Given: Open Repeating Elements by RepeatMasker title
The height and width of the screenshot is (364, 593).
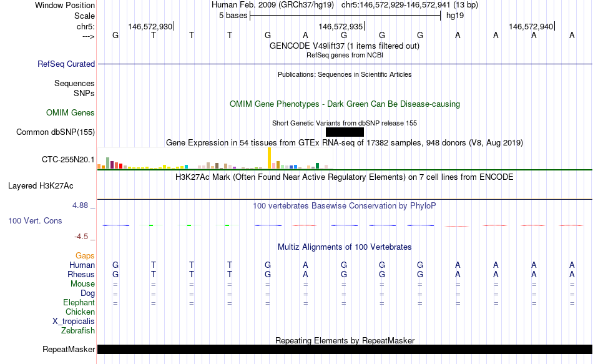Looking at the screenshot, I should pos(345,340).
